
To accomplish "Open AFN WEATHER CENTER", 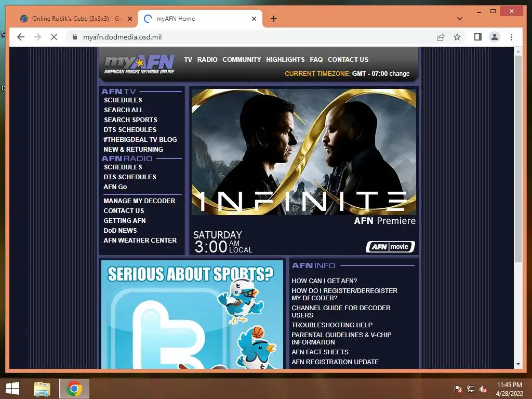I will point(140,240).
